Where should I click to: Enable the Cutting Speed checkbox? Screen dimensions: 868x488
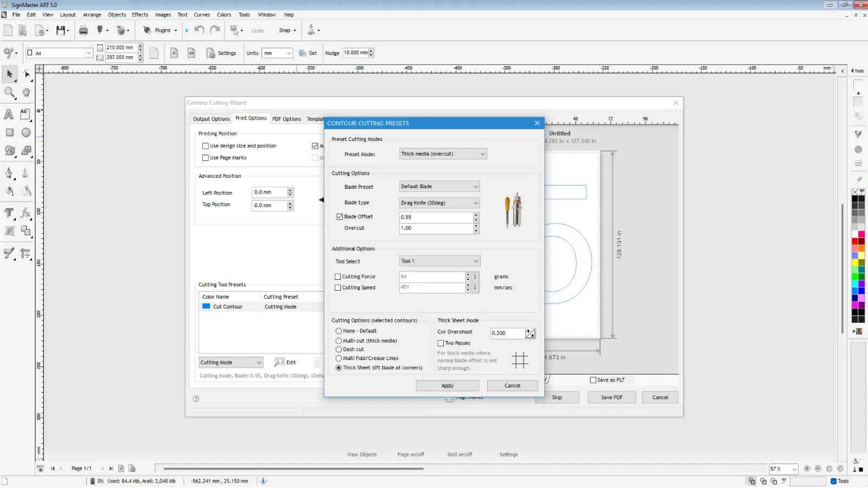338,288
